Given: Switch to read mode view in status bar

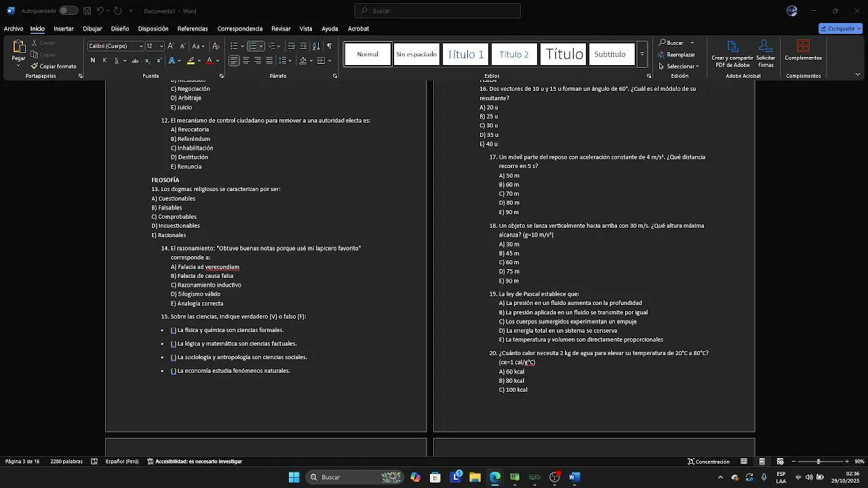Looking at the screenshot, I should [x=744, y=462].
